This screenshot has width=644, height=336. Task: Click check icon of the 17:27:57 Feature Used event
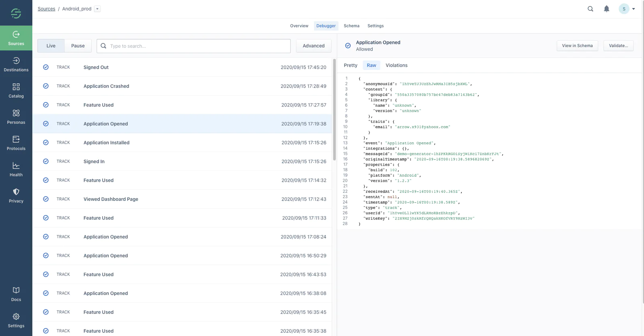click(46, 105)
